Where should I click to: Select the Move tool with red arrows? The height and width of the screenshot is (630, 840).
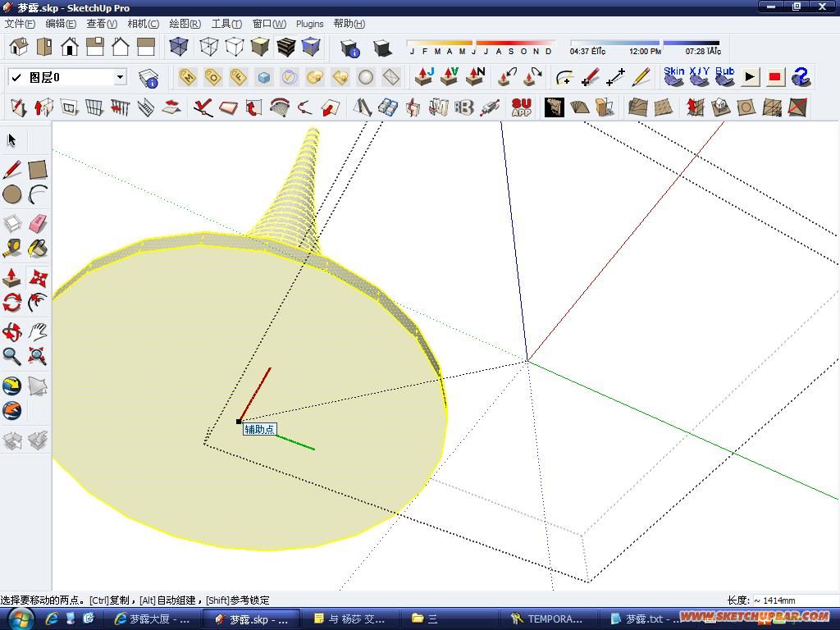(38, 278)
